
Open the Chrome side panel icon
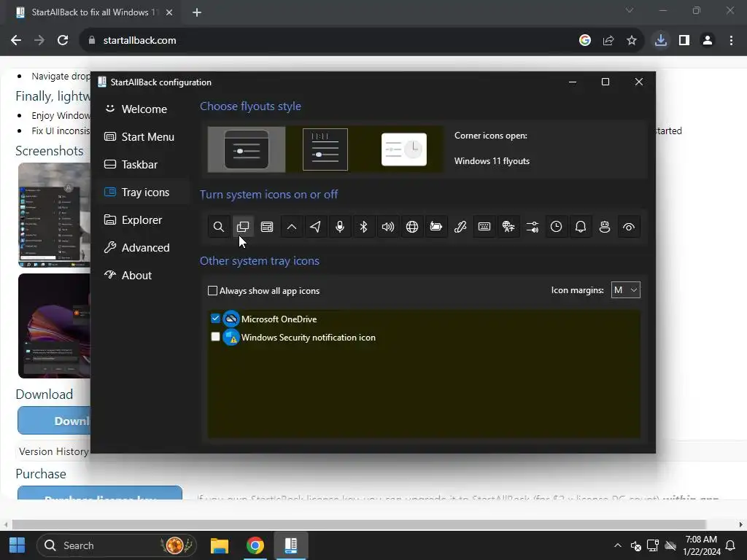[x=684, y=41]
